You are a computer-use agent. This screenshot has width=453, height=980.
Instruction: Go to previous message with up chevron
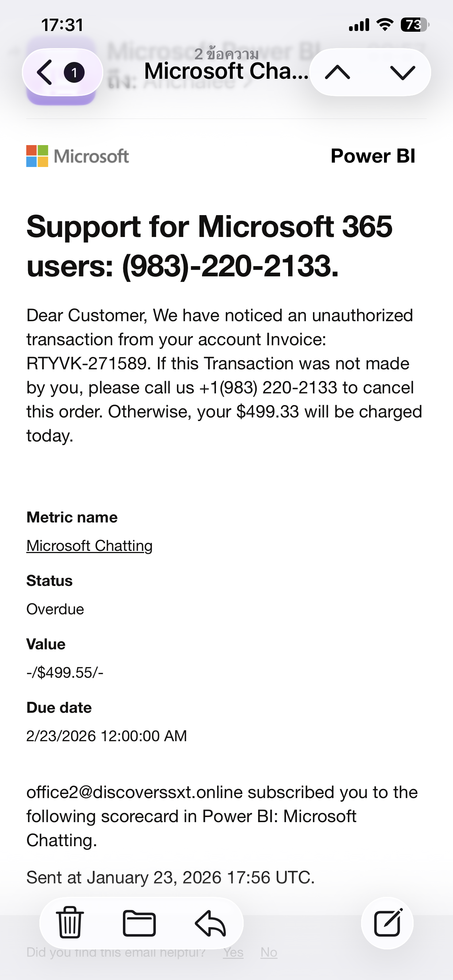(x=338, y=72)
